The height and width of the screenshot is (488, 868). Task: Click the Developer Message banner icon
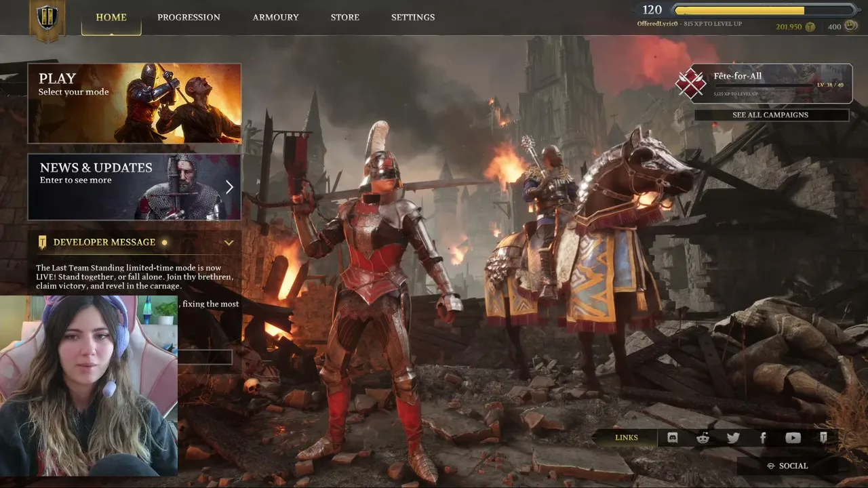coord(43,242)
